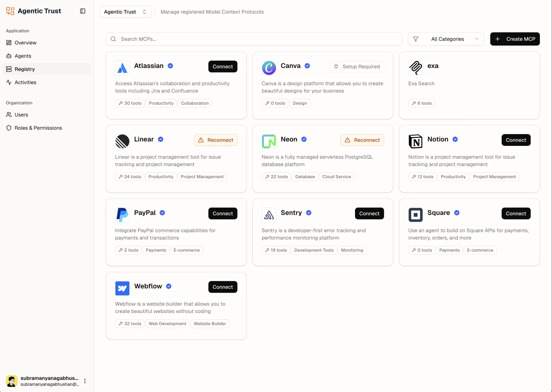The width and height of the screenshot is (552, 392).
Task: Open the Agents page
Action: (x=47, y=56)
